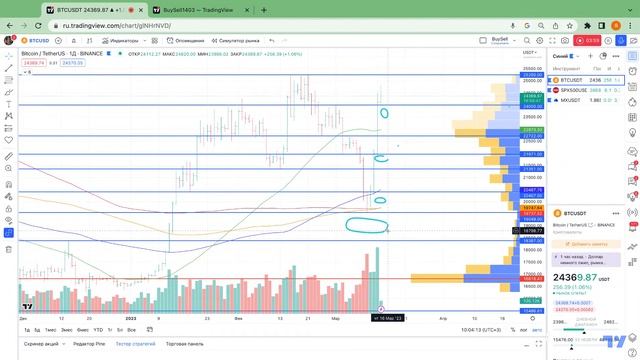Screen dimensions: 640x360
Task: Select SPX500USD row in watchlist
Action: tap(586, 90)
